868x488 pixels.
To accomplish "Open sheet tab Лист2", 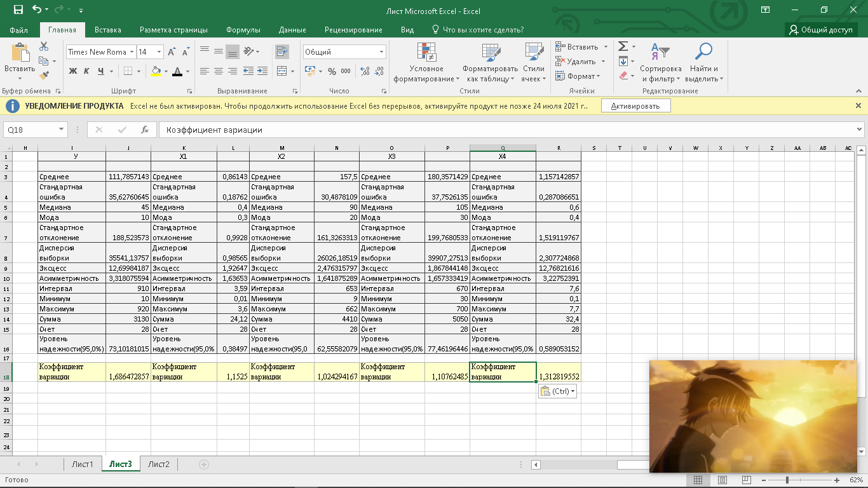I will [x=159, y=464].
